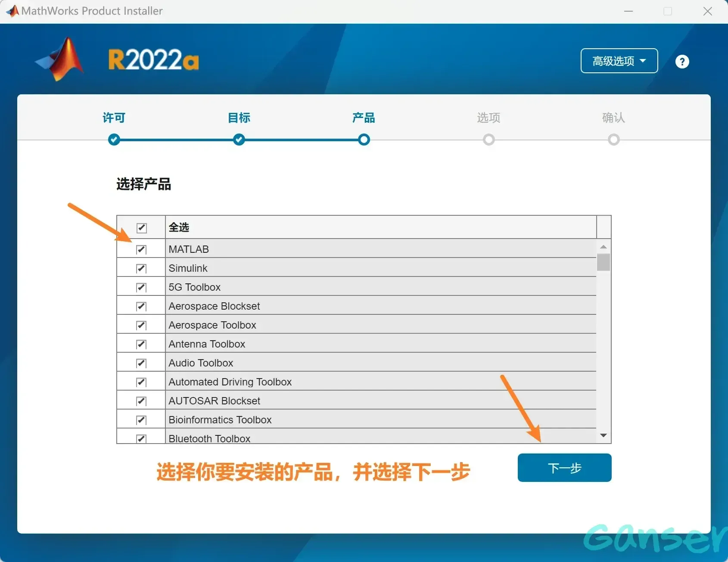Deselect the 5G Toolbox checkbox

click(141, 287)
